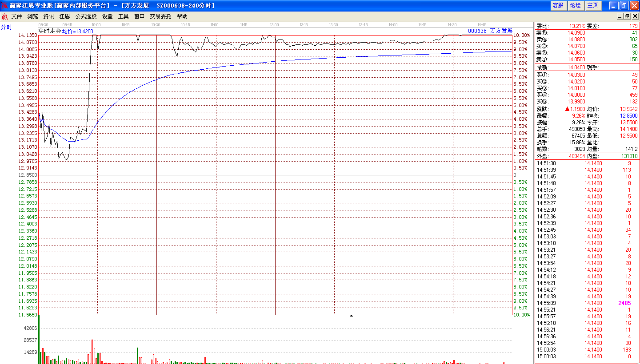The image size is (640, 364).
Task: Click the 笔数 3829 value
Action: click(x=580, y=149)
